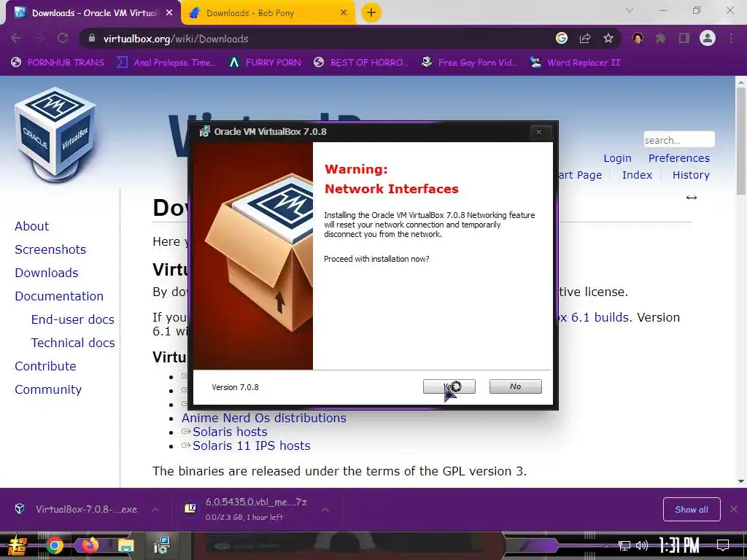Open End-user docs link
The image size is (747, 560).
(72, 319)
